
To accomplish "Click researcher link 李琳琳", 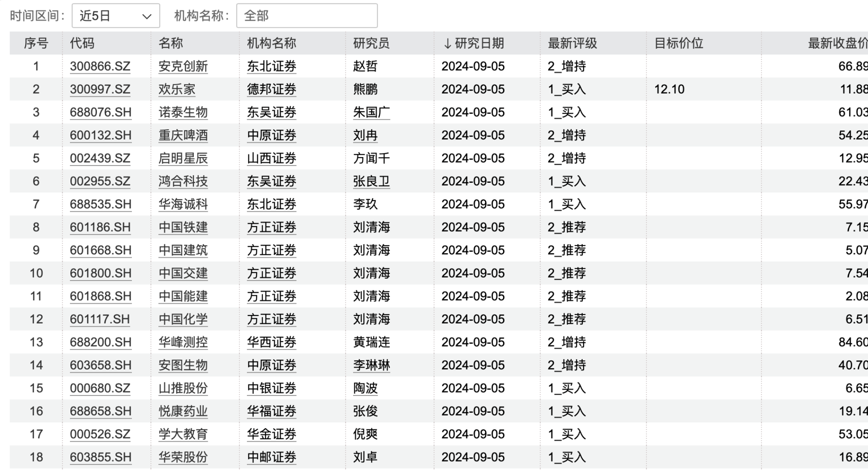I will pos(371,365).
